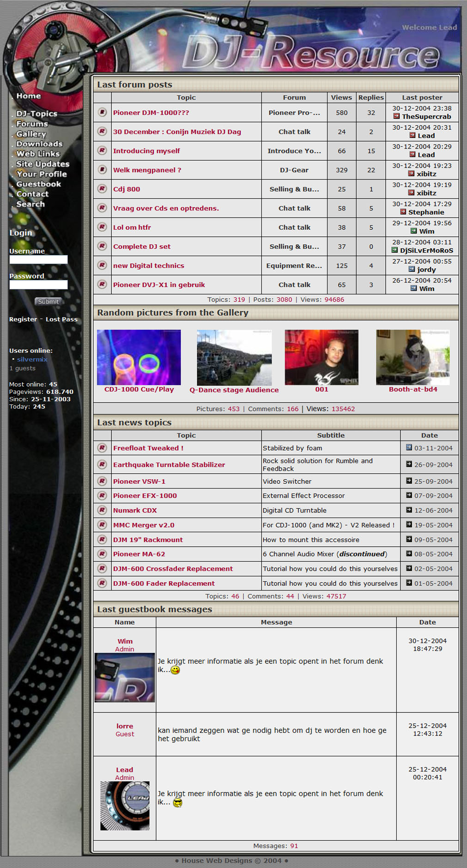Click the last-post arrow icon next to Stephanie

403,212
